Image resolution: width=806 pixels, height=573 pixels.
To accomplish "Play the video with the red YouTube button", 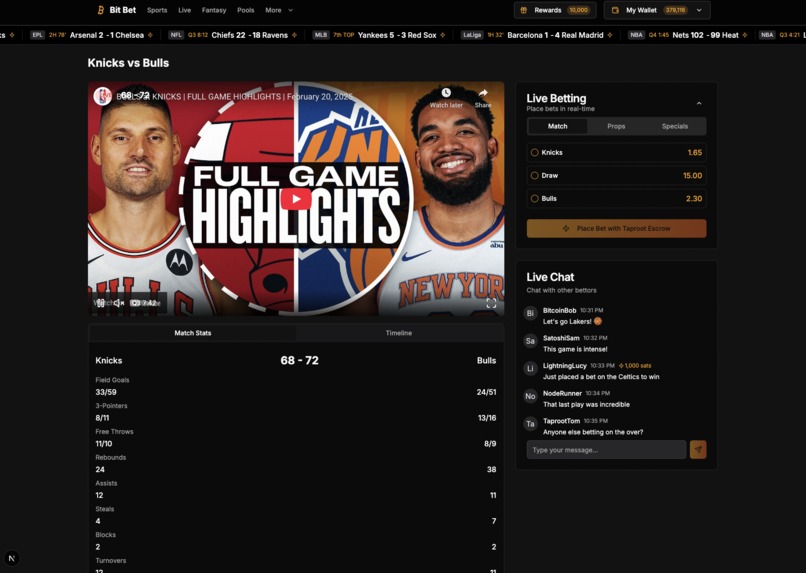I will pyautogui.click(x=296, y=199).
